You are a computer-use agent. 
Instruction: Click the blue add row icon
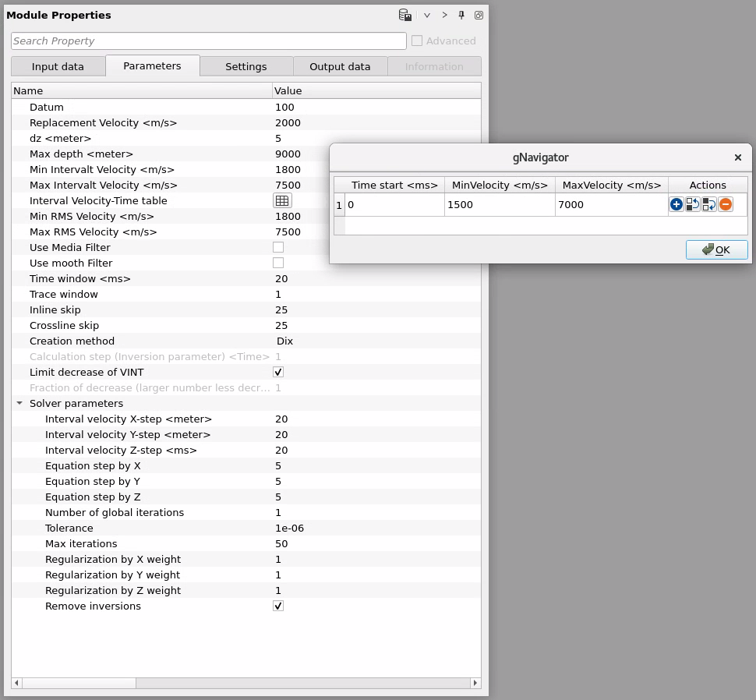pyautogui.click(x=676, y=205)
